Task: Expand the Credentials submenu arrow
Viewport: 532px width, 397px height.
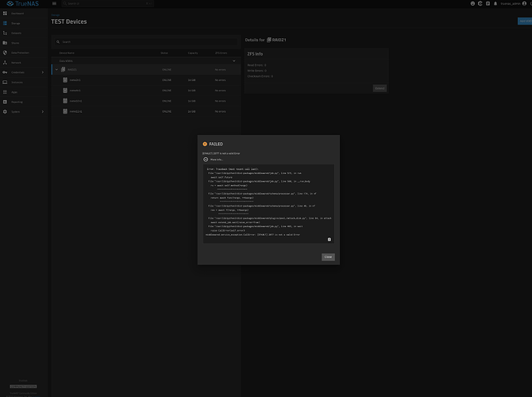Action: (x=43, y=72)
